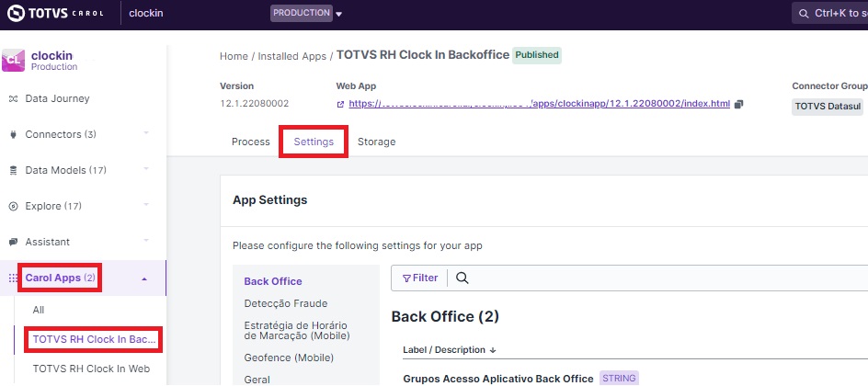Open the PRODUCTION environment dropdown arrow
This screenshot has height=386, width=868.
click(x=338, y=15)
